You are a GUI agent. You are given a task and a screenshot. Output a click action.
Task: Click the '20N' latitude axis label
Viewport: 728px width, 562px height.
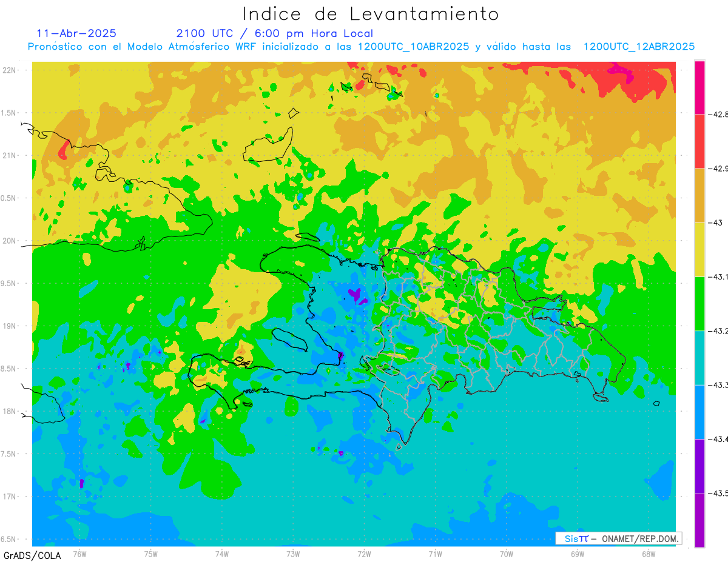pos(10,241)
